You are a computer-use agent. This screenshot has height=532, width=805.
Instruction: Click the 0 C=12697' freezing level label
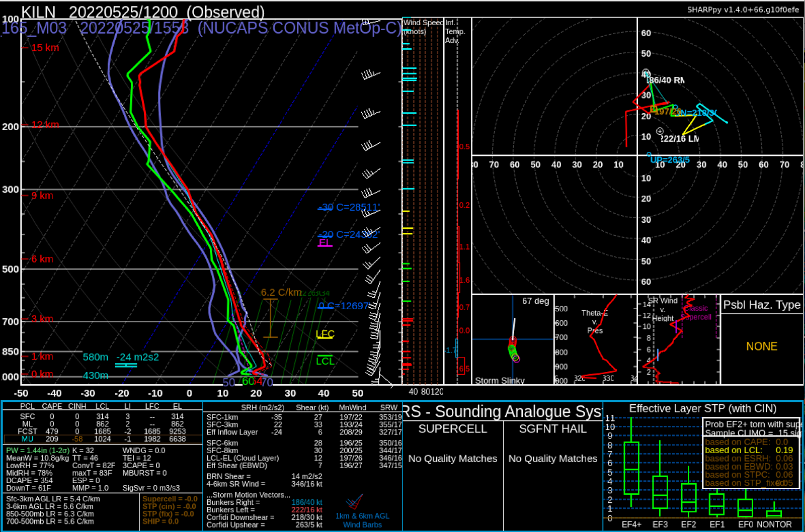click(344, 306)
